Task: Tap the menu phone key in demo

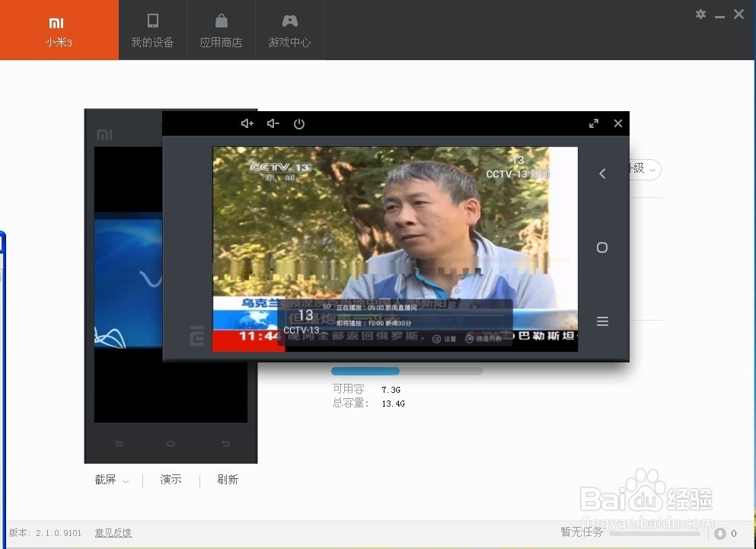Action: (x=602, y=321)
